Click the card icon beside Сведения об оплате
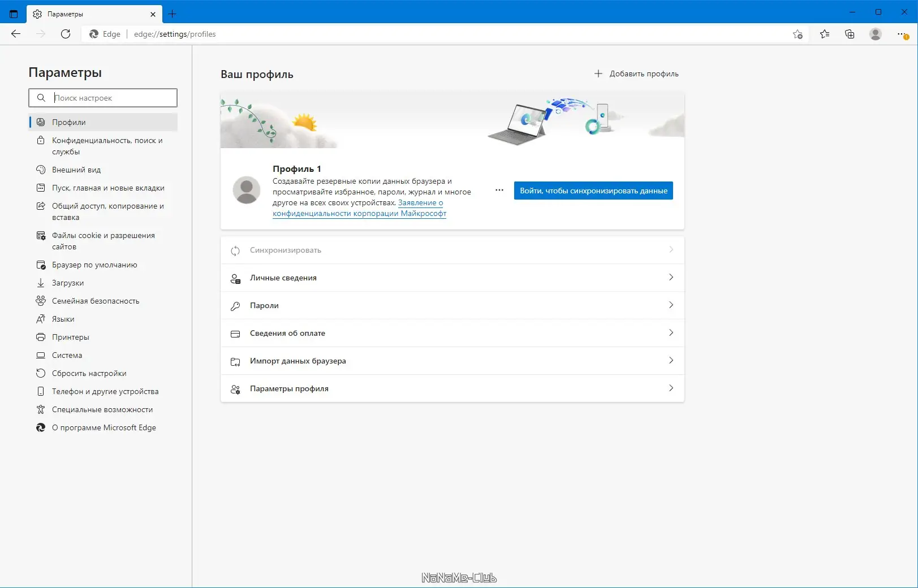Screen dimensions: 918x588 click(x=235, y=334)
